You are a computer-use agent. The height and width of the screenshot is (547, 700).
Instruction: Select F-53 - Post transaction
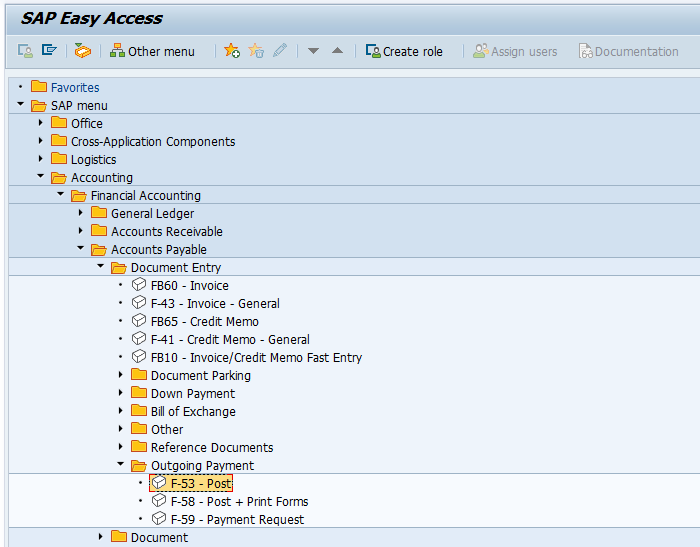coord(201,484)
